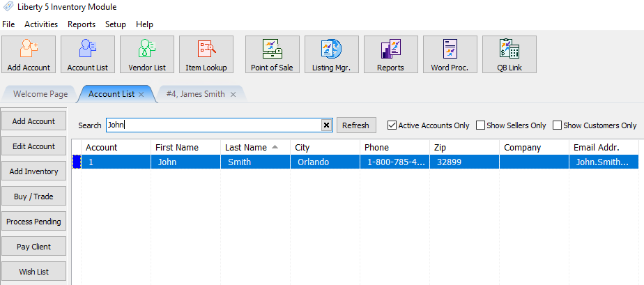Launch the Word Proc. tool

pos(450,54)
